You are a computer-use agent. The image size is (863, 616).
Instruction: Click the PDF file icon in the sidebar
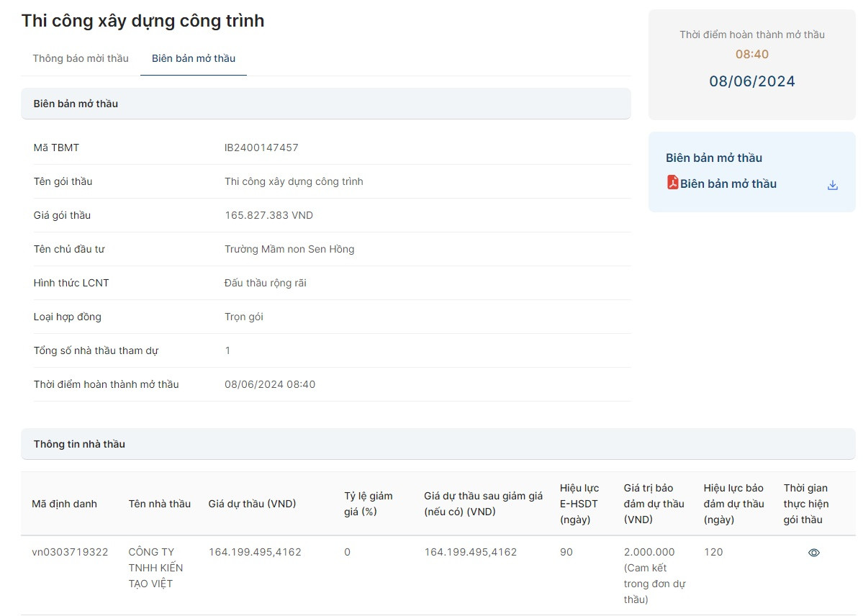pos(672,183)
